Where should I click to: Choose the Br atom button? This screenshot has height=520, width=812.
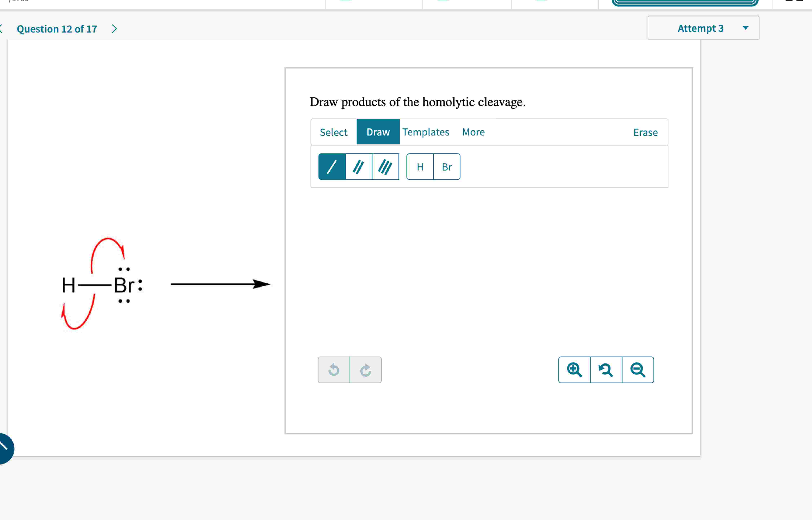coord(447,166)
